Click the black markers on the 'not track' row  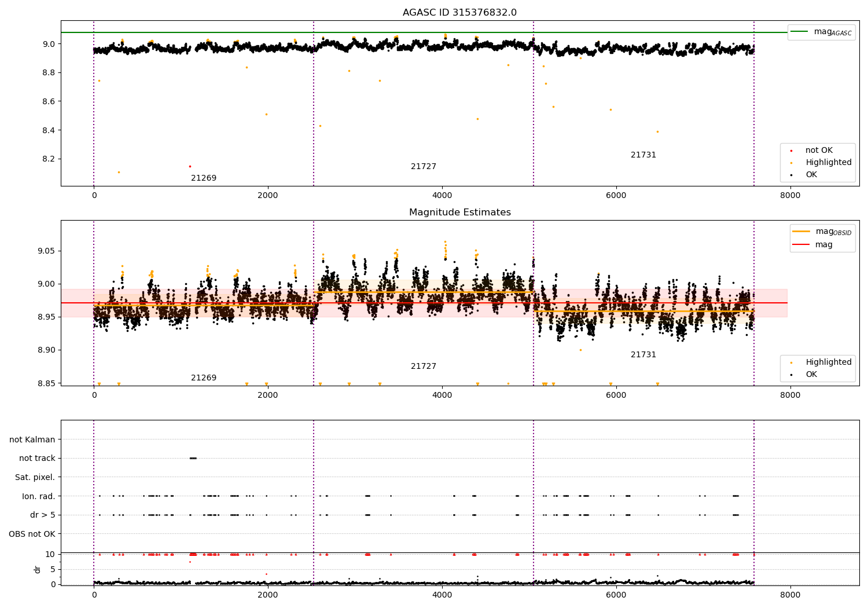193,459
